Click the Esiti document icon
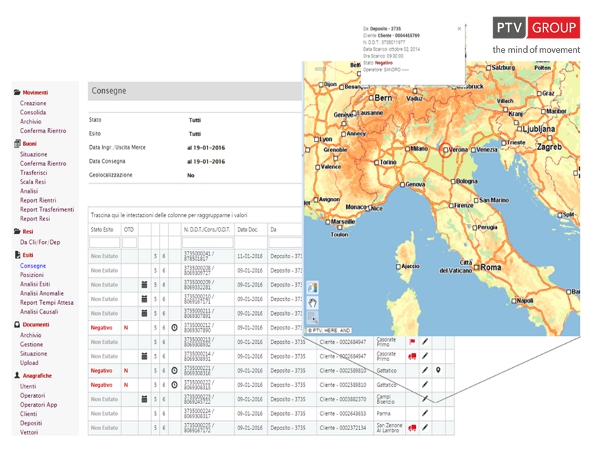This screenshot has width=590, height=450. point(17,255)
